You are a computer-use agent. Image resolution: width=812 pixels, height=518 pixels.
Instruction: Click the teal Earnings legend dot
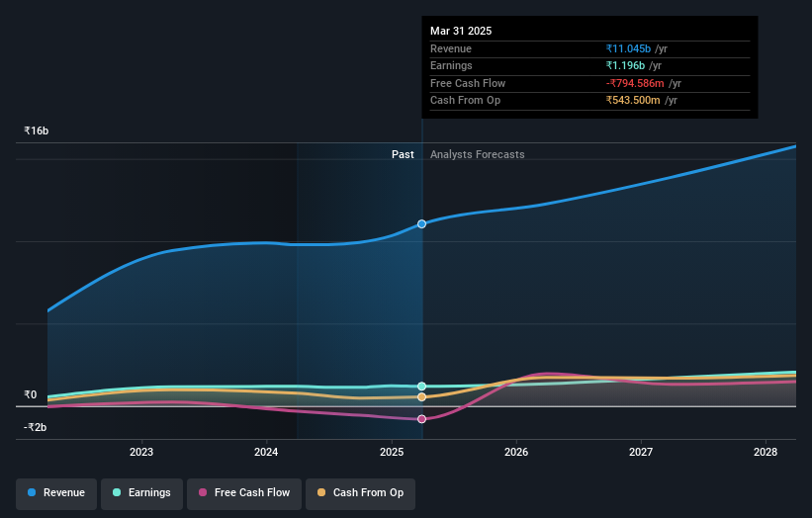[x=117, y=492]
